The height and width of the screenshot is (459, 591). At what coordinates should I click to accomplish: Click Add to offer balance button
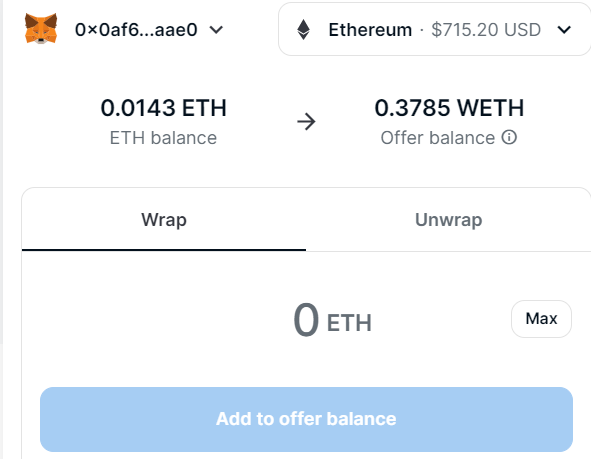(306, 419)
